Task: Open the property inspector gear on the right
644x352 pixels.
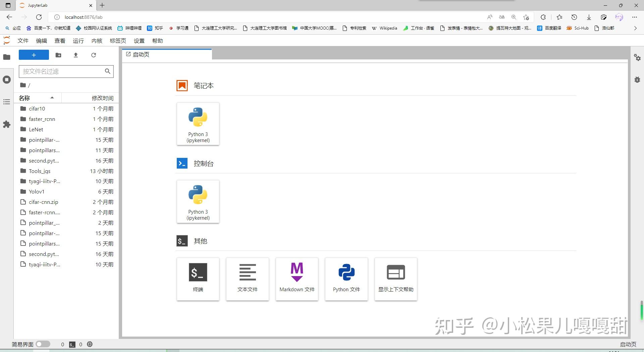Action: tap(637, 57)
